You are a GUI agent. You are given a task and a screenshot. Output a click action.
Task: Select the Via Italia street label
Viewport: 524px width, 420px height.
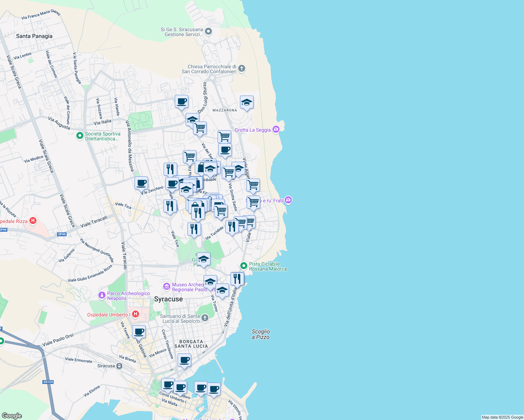(x=103, y=122)
